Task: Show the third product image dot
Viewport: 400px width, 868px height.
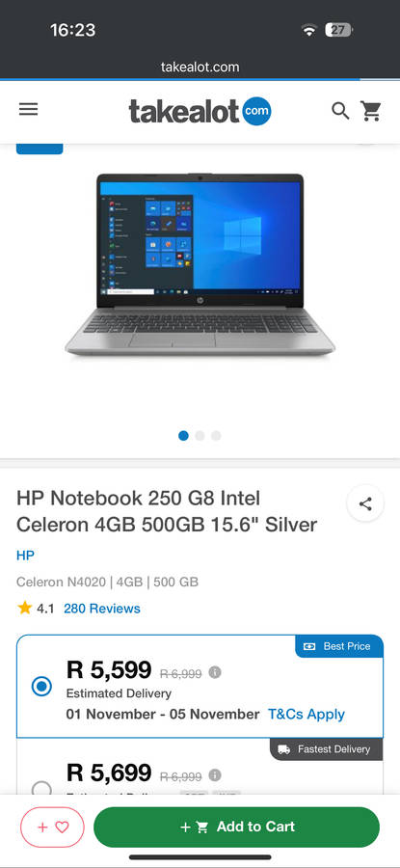Action: [216, 436]
